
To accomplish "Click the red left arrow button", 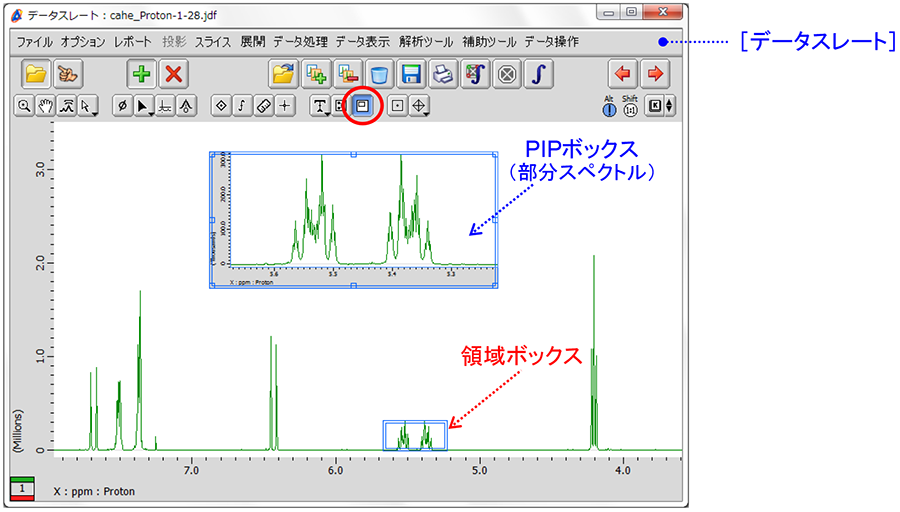I will [623, 74].
